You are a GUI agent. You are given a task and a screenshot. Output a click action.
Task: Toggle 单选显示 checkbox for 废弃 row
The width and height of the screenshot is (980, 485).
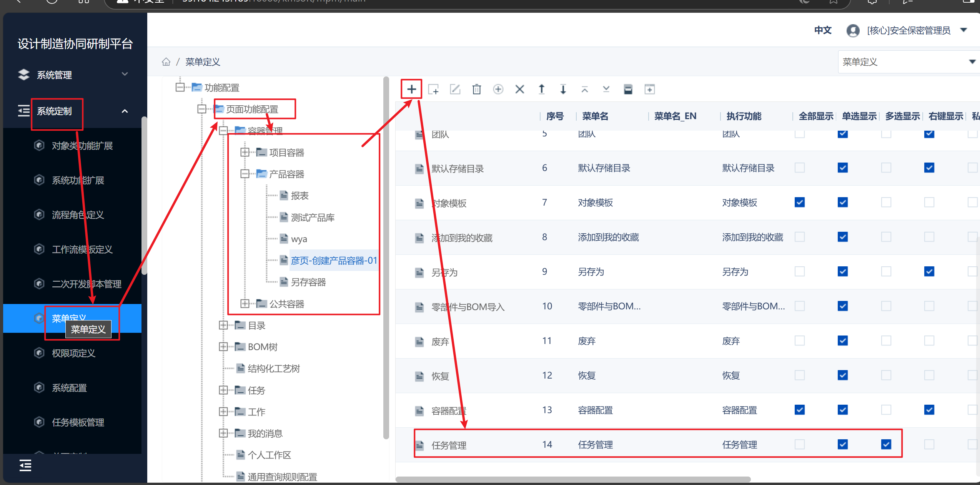[x=843, y=340]
